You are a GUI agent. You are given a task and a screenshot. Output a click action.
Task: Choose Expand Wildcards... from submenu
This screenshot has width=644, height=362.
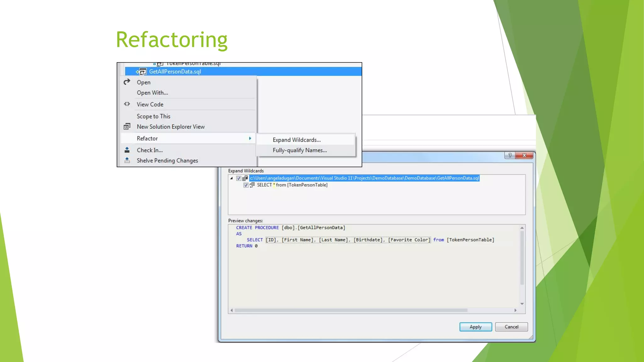pyautogui.click(x=306, y=140)
